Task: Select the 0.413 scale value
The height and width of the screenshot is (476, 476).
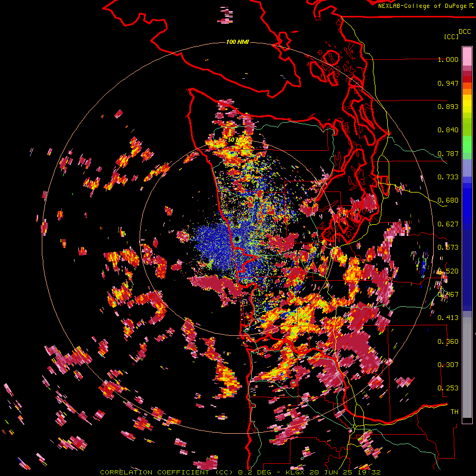Action: [x=448, y=318]
